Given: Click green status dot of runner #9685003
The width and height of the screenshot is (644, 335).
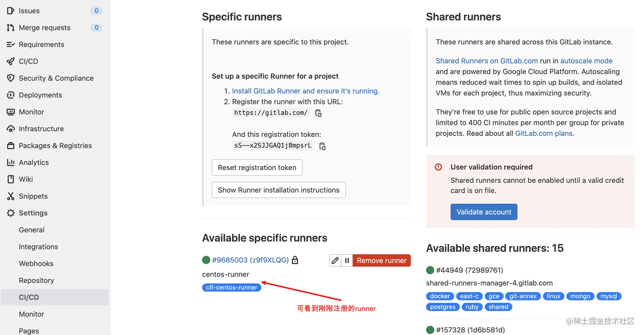Looking at the screenshot, I should coord(206,260).
